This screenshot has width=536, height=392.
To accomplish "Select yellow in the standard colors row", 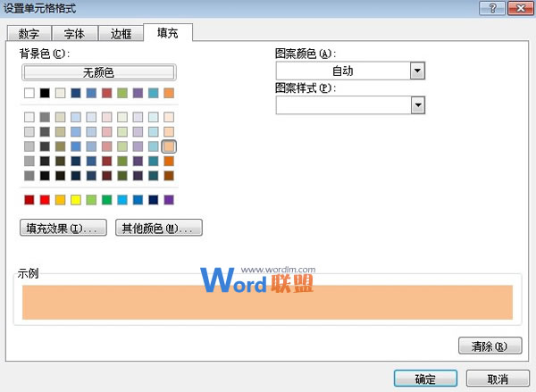I will [x=76, y=200].
